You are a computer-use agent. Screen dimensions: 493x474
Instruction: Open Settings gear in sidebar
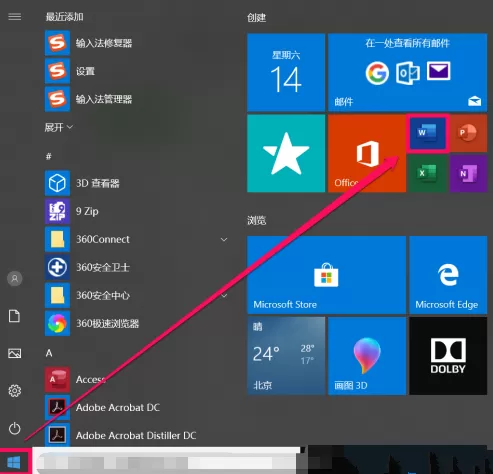(x=15, y=390)
